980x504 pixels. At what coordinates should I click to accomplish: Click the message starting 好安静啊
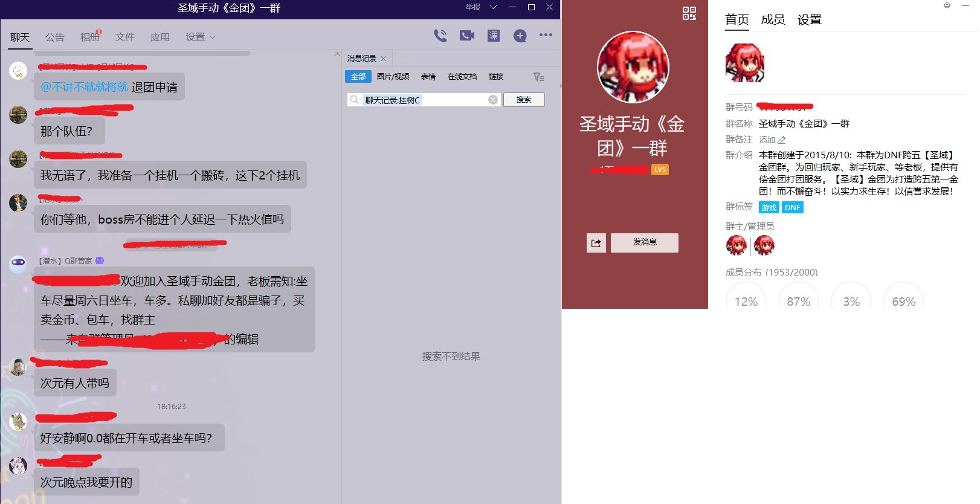click(129, 438)
